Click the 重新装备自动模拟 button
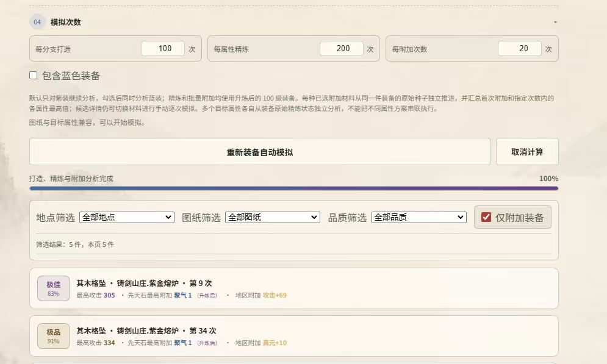The image size is (607, 364). pyautogui.click(x=260, y=152)
